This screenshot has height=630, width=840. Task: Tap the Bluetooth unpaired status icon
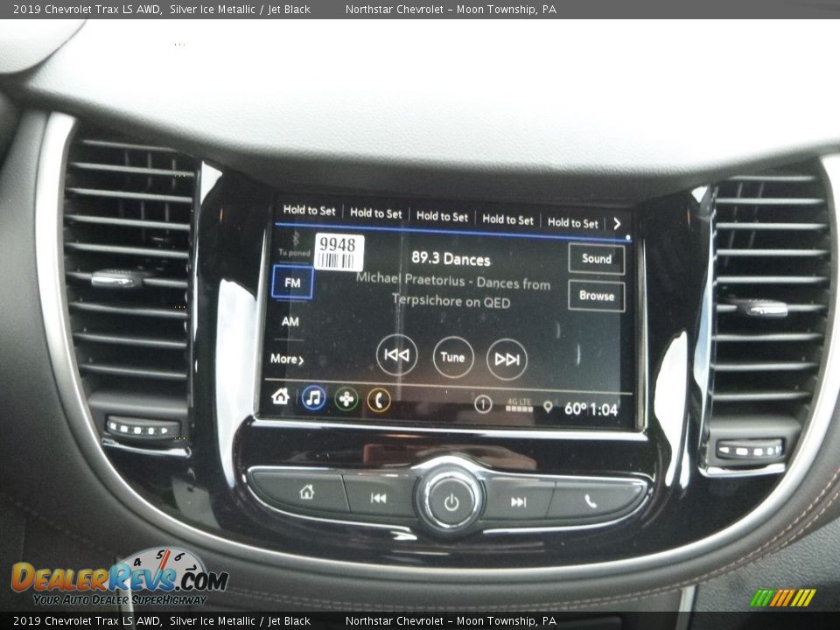point(295,241)
